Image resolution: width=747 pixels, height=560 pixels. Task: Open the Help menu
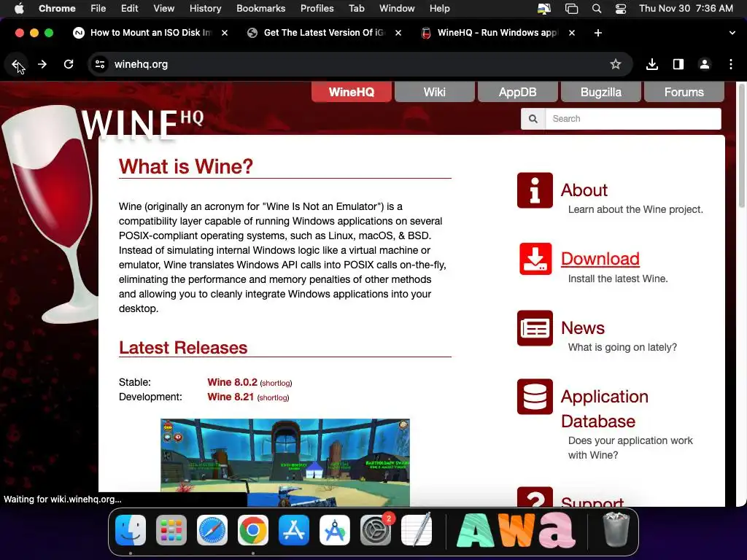[439, 8]
